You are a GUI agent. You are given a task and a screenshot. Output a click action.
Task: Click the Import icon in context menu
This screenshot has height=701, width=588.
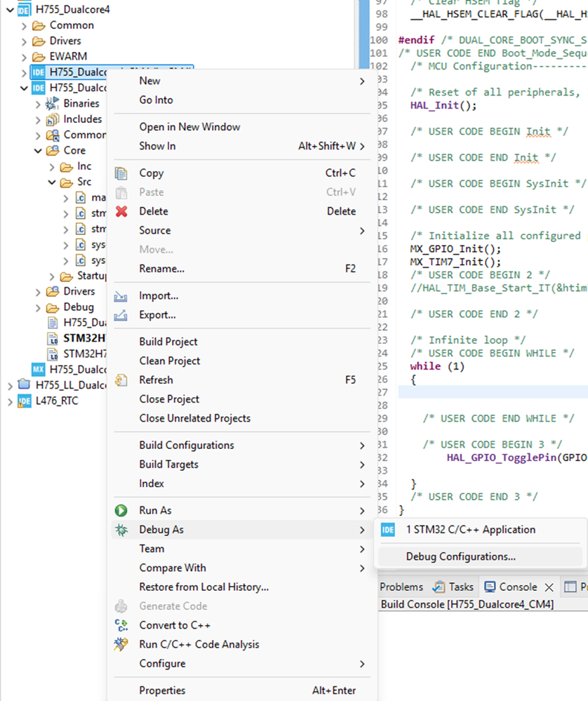[121, 296]
